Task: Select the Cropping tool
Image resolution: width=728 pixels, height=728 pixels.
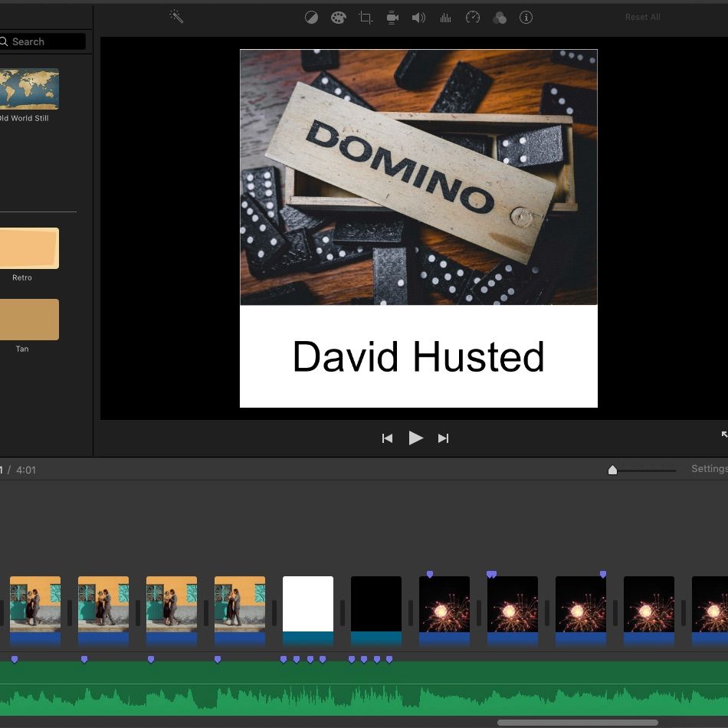Action: [366, 18]
